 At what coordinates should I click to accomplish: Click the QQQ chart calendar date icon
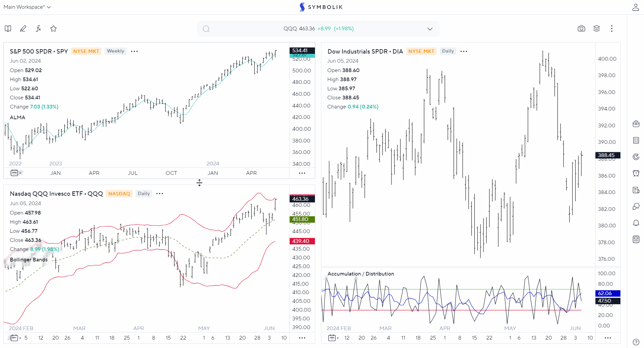[x=14, y=338]
